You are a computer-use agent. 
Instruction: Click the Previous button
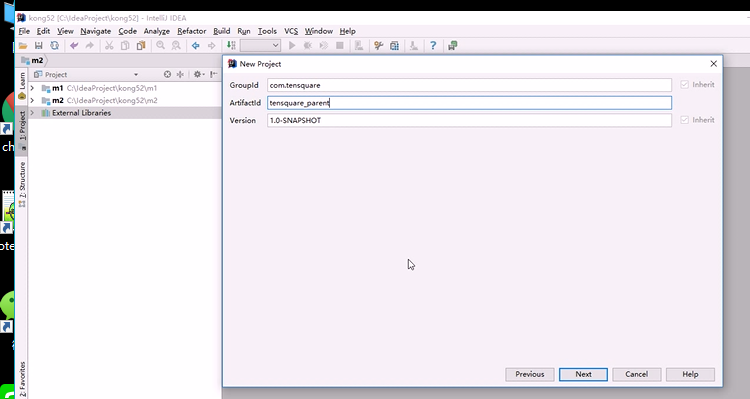coord(529,374)
